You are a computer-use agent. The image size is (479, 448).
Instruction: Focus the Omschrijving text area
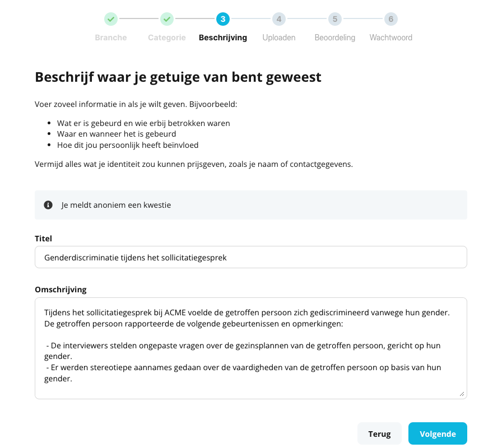[251, 348]
